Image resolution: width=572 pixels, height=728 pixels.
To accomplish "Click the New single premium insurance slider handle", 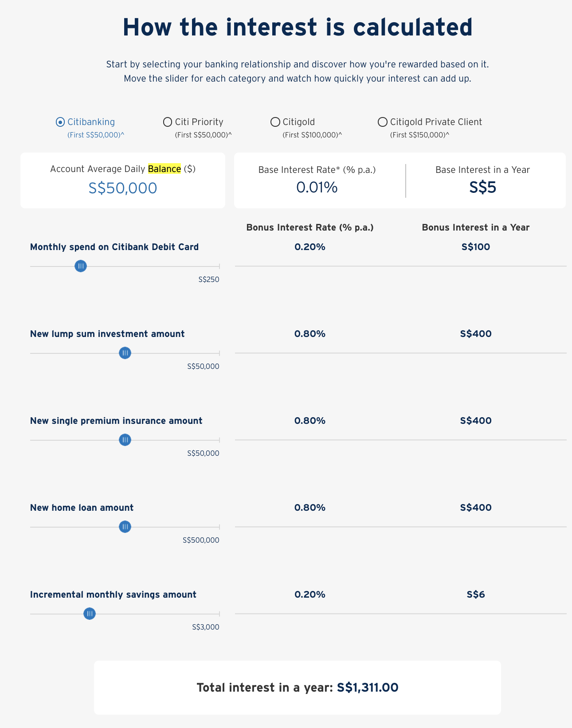I will (x=125, y=440).
